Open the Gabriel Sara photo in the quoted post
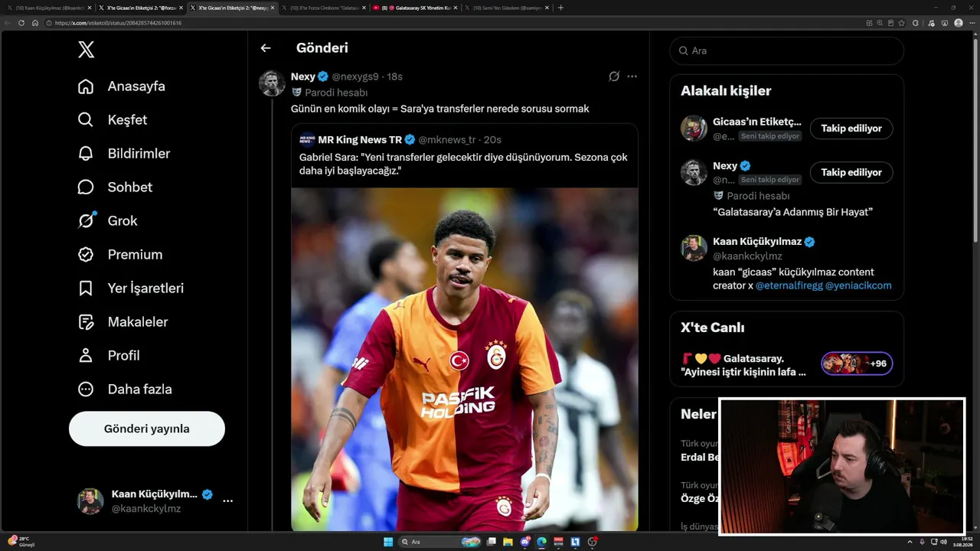This screenshot has height=551, width=980. pos(464,360)
